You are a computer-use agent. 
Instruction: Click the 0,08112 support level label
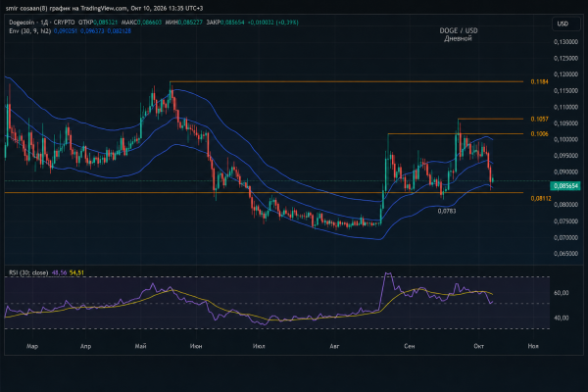541,198
